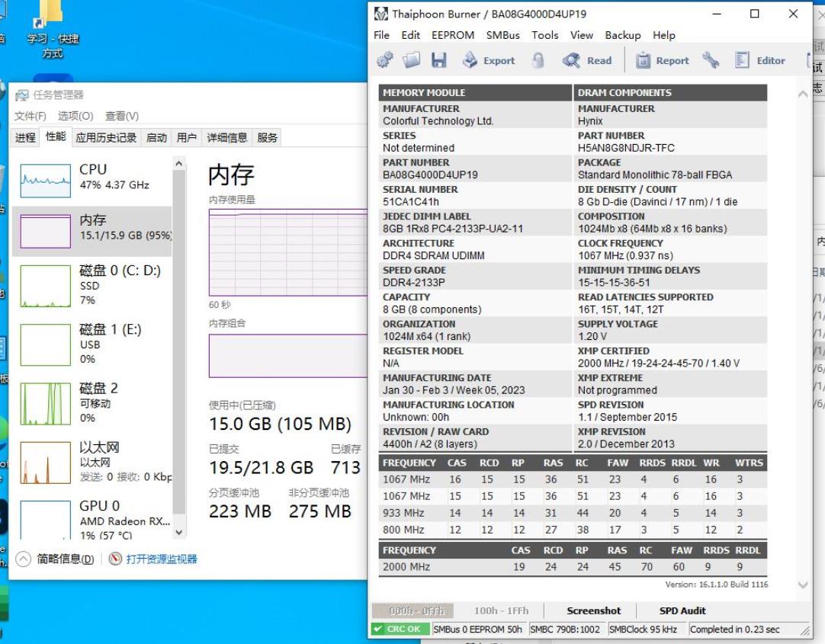The height and width of the screenshot is (644, 825).
Task: Click the wrench tool icon
Action: pos(711,61)
